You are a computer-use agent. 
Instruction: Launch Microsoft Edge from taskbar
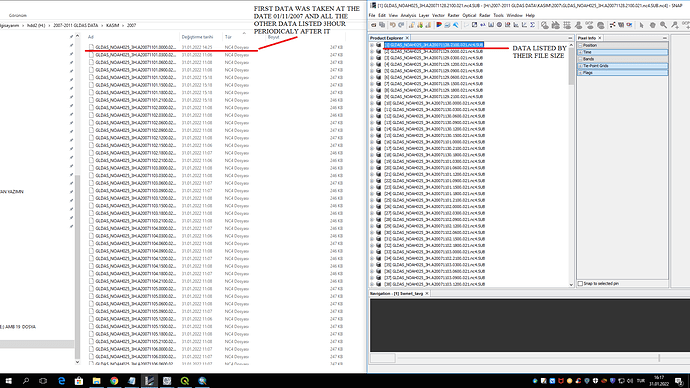[61, 381]
